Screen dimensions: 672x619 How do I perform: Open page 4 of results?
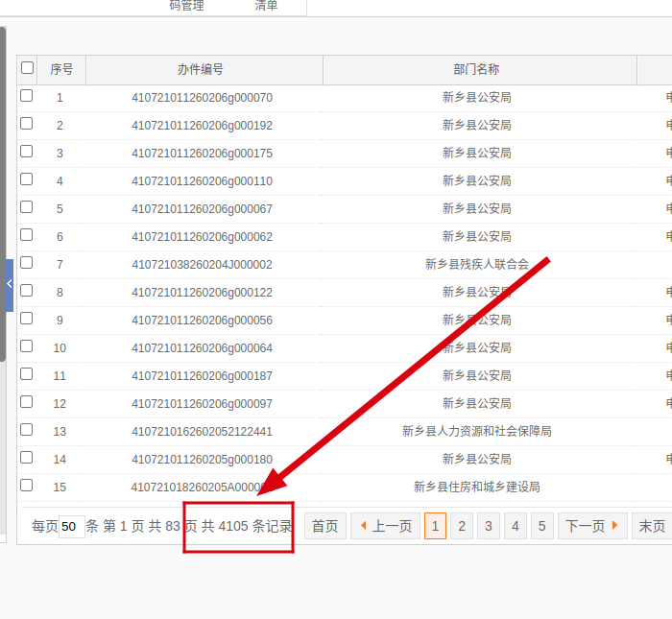[516, 526]
